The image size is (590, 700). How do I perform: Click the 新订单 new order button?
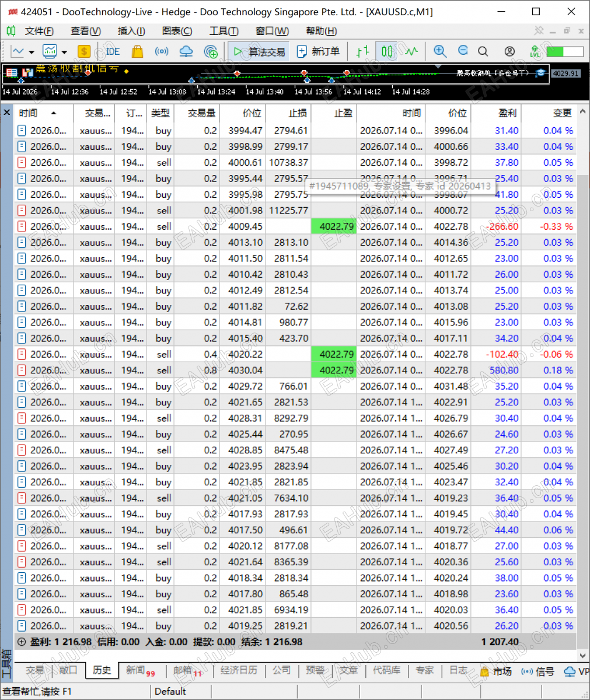318,51
